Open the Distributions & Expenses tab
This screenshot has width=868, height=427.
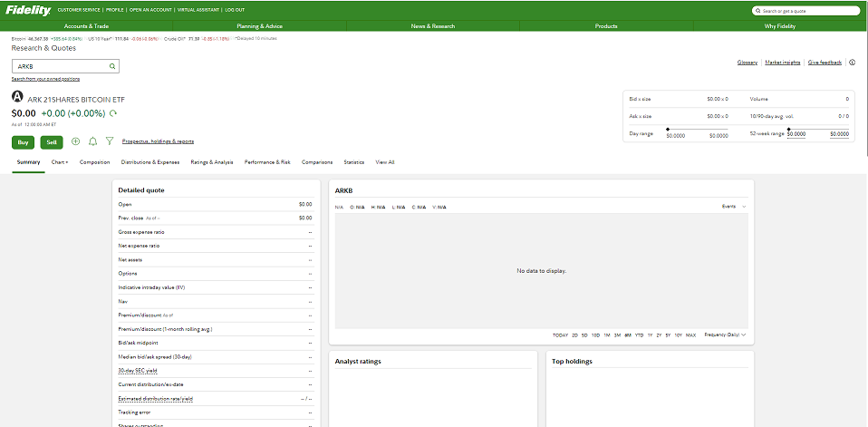(x=150, y=162)
